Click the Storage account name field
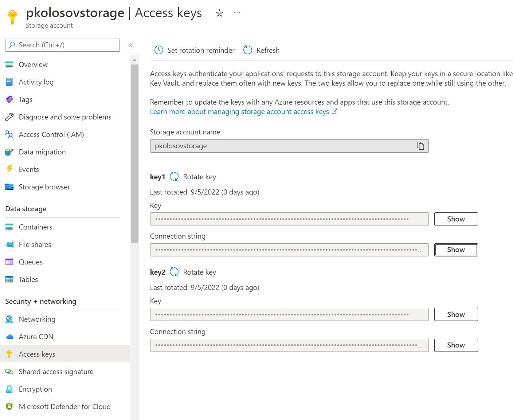This screenshot has height=420, width=513. point(289,146)
